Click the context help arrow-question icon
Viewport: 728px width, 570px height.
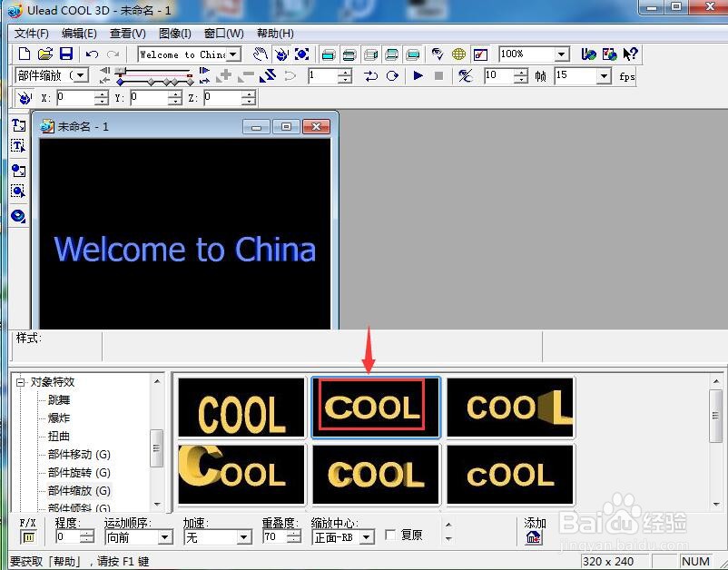click(x=630, y=54)
